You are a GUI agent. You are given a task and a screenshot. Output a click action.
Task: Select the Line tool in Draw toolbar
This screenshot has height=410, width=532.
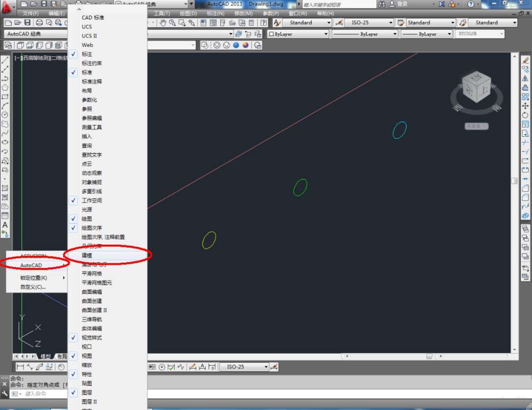coord(5,61)
